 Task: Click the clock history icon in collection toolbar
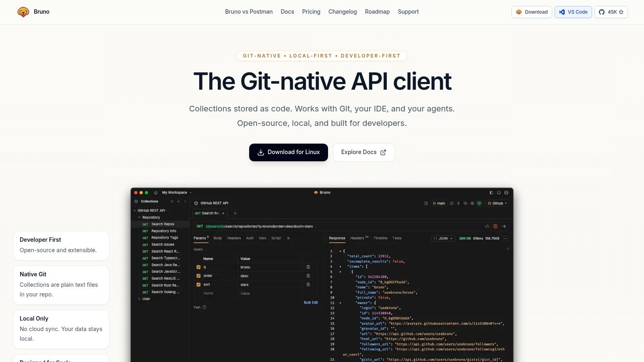pyautogui.click(x=452, y=204)
